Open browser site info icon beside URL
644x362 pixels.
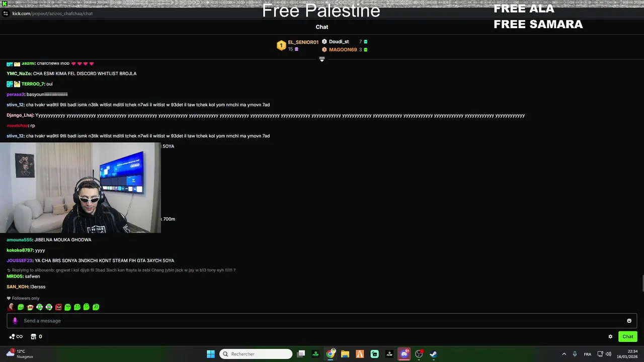[x=6, y=14]
